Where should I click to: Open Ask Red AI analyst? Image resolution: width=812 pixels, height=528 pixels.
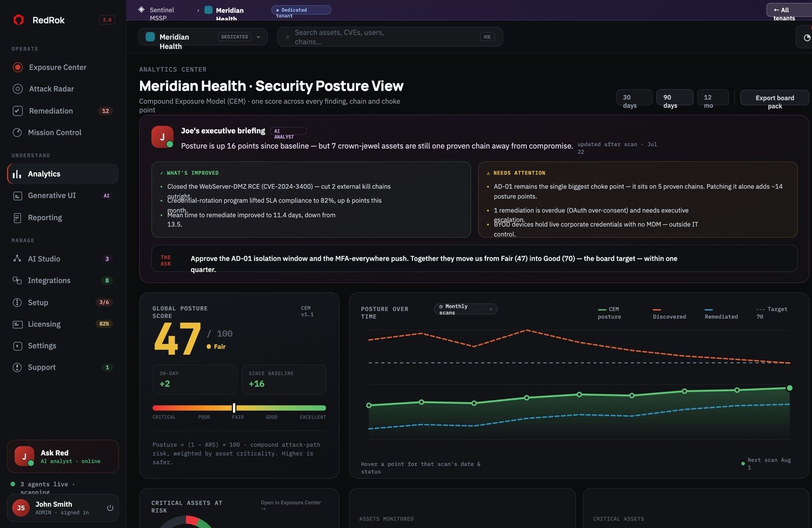[x=63, y=456]
